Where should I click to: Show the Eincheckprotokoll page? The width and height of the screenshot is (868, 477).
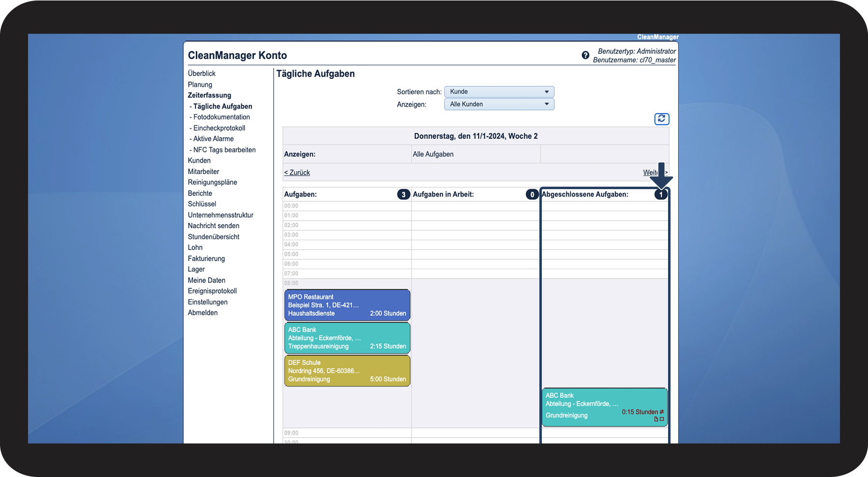point(219,128)
